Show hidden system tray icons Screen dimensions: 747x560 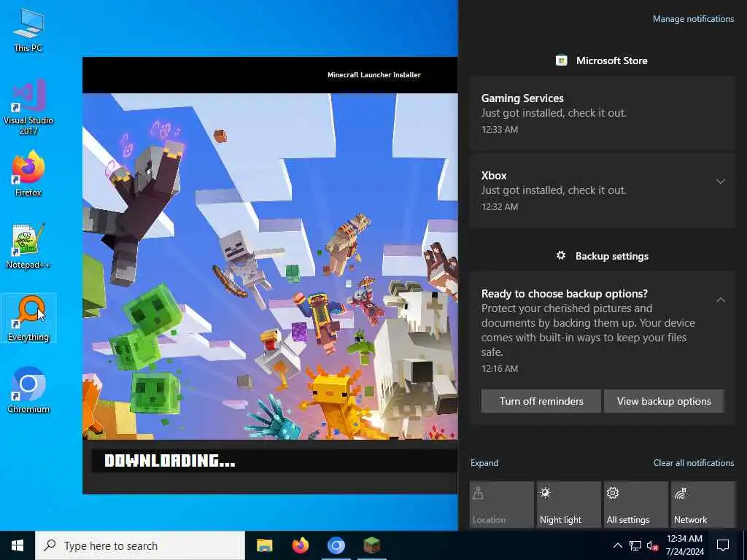tap(617, 545)
